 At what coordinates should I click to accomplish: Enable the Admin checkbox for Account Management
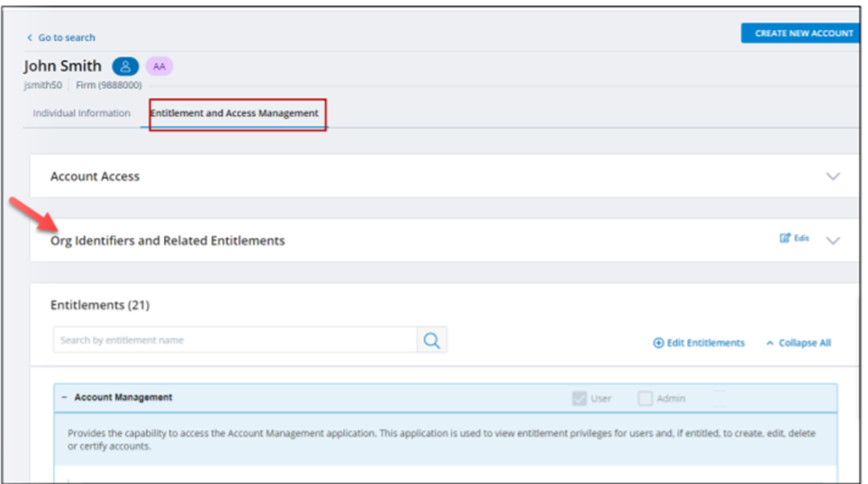645,398
